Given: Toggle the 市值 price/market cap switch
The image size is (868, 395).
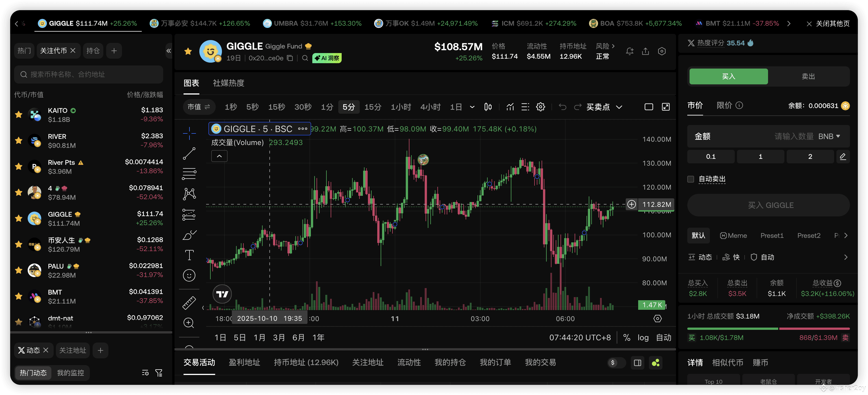Looking at the screenshot, I should [x=199, y=107].
